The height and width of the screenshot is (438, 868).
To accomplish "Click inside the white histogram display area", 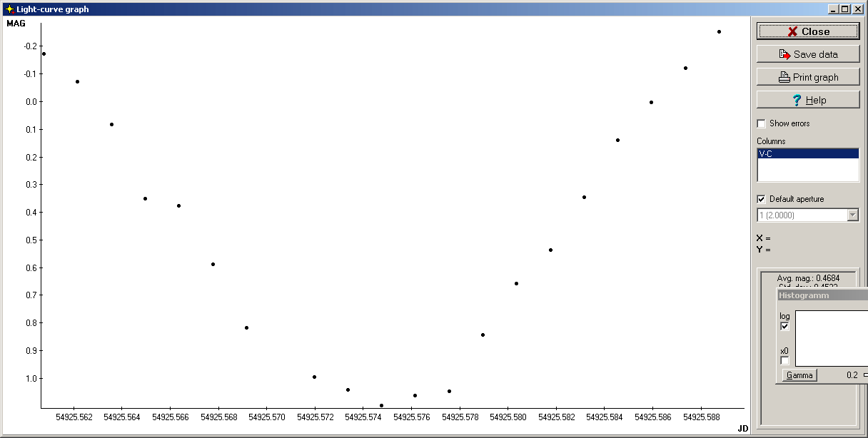I will [831, 338].
